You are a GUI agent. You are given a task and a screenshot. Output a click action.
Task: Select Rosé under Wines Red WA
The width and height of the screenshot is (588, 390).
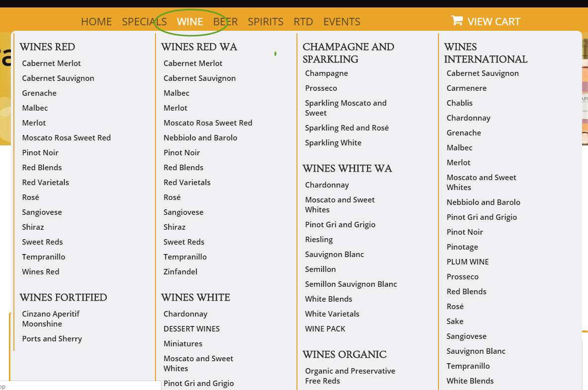pos(172,197)
